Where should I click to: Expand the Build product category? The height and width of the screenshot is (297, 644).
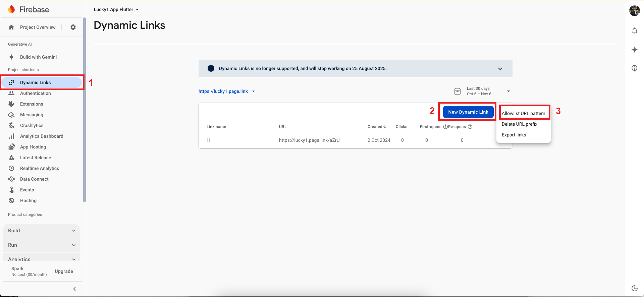[x=42, y=231]
